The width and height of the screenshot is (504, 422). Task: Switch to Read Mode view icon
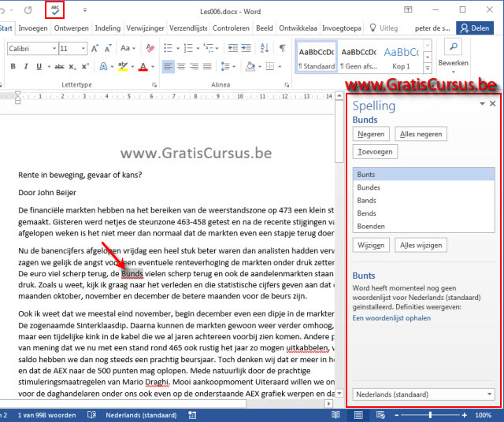tap(335, 415)
